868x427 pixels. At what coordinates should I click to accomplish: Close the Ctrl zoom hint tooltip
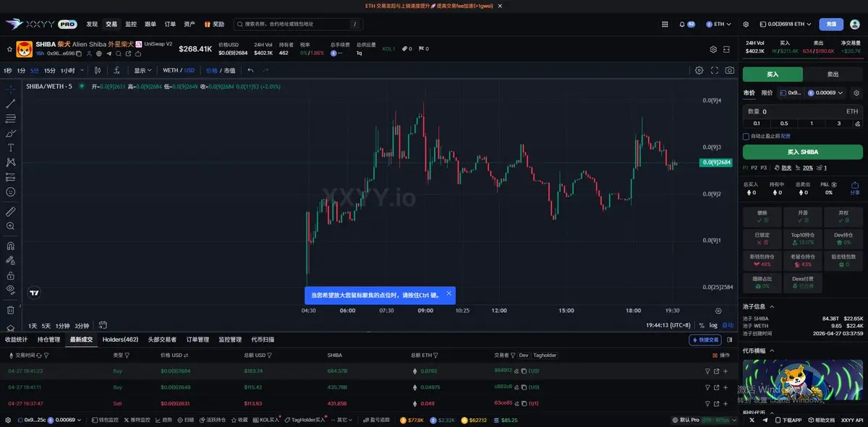(x=448, y=293)
